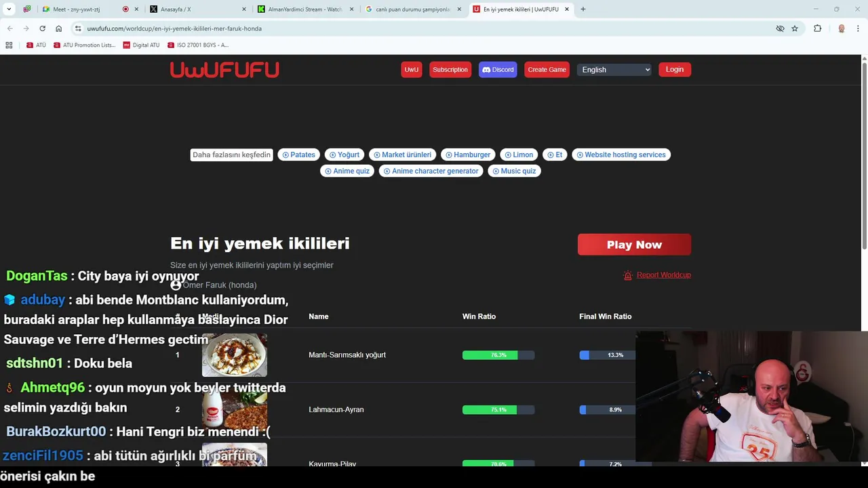Open the browser home page
Image resolution: width=868 pixels, height=488 pixels.
(x=58, y=28)
